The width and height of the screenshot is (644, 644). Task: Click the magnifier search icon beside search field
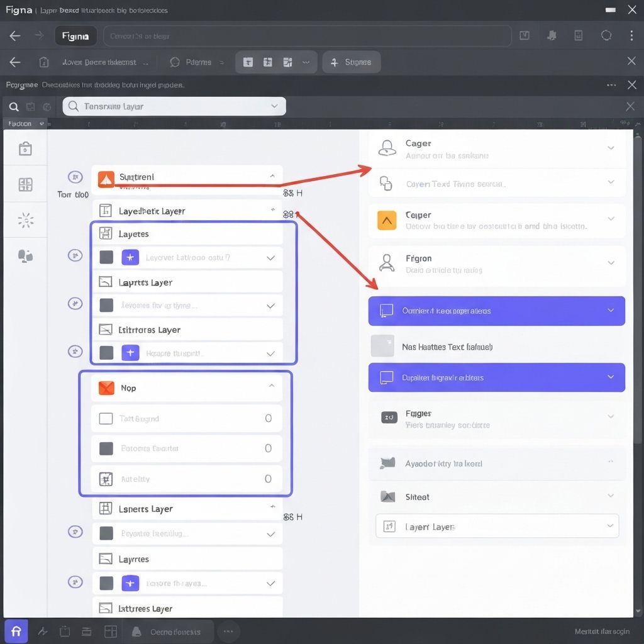point(14,107)
